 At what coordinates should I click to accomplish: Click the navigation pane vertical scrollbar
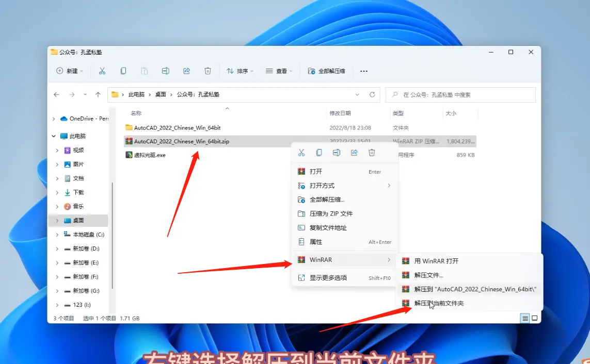(112, 236)
